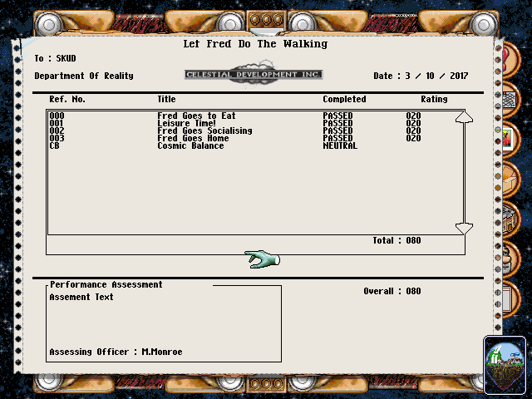
Task: Click the scroll down arrow of the objectives list
Action: (464, 229)
